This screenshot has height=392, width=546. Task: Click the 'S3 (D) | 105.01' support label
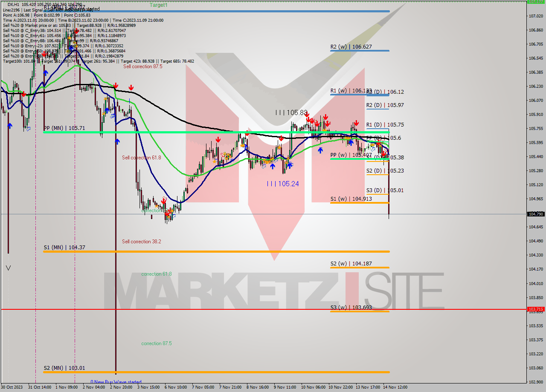click(x=385, y=190)
